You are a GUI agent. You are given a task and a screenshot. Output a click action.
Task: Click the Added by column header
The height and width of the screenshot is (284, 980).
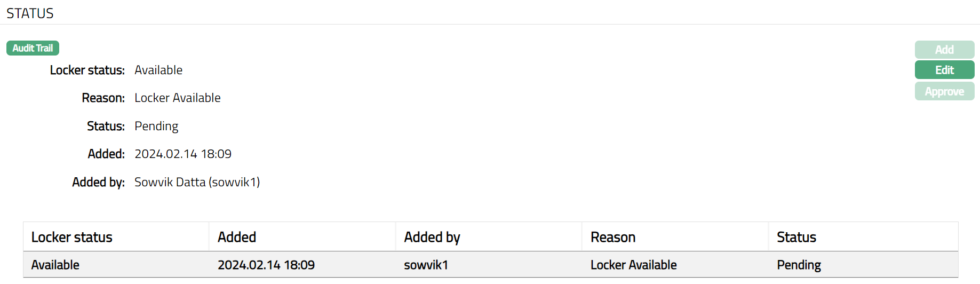click(432, 237)
